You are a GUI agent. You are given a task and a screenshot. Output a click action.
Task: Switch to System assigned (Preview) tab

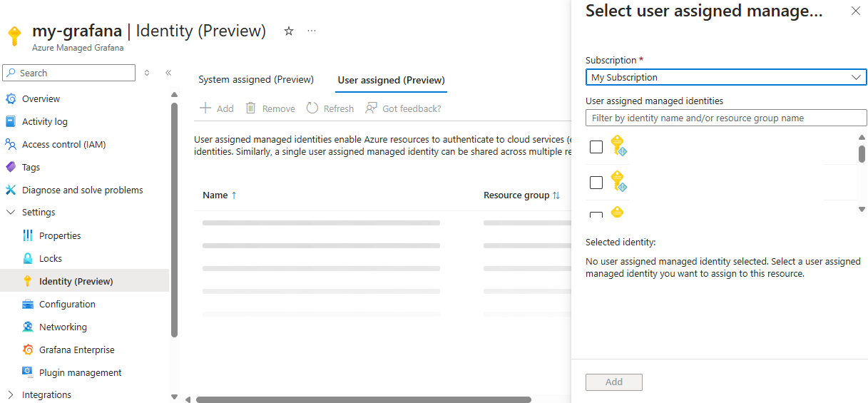tap(256, 80)
